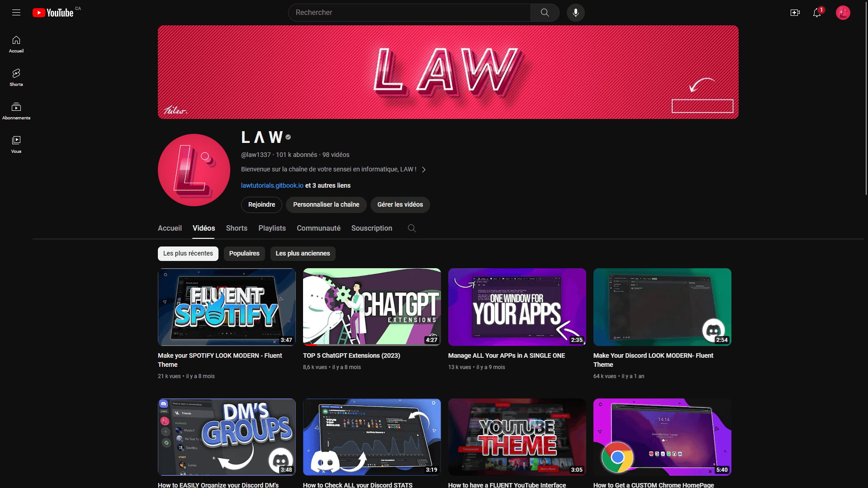Click the verified badge next to LAW
The width and height of the screenshot is (868, 488).
288,137
